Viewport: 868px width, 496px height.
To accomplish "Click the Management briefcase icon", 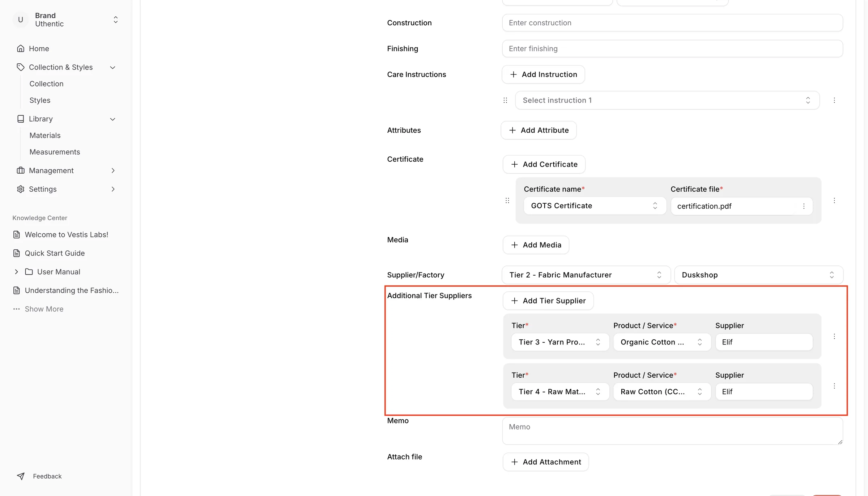I will point(21,170).
